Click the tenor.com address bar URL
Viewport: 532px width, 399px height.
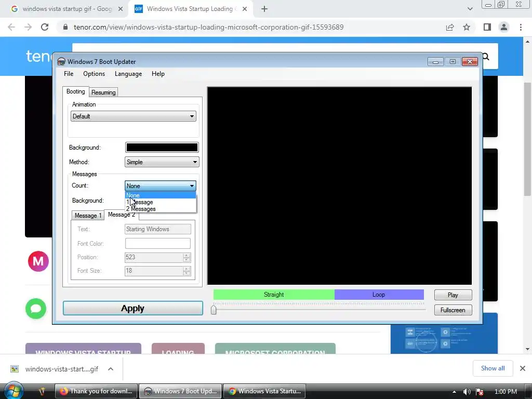point(209,27)
